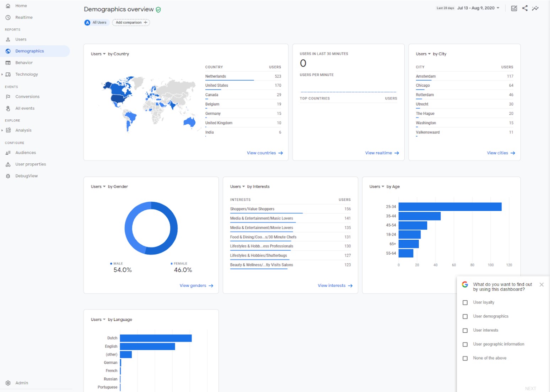Image resolution: width=550 pixels, height=392 pixels.
Task: Open the DebugView bug icon
Action: [x=8, y=176]
